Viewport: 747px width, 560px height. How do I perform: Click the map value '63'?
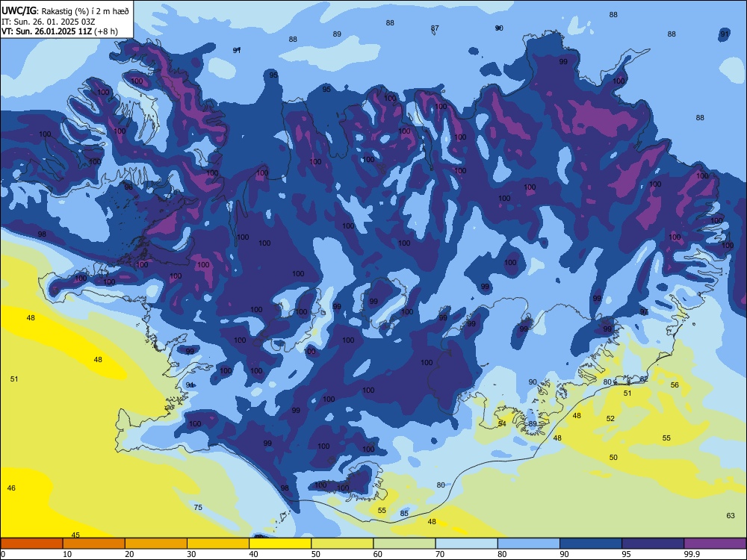coord(731,516)
